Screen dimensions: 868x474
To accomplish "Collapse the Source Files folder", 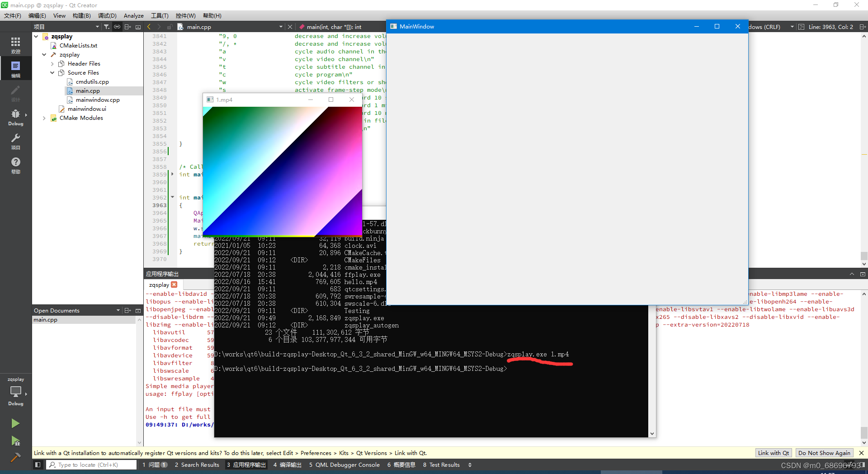I will 52,72.
